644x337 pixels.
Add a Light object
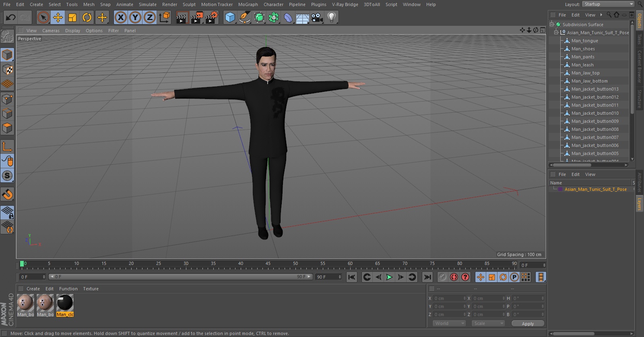[x=332, y=17]
